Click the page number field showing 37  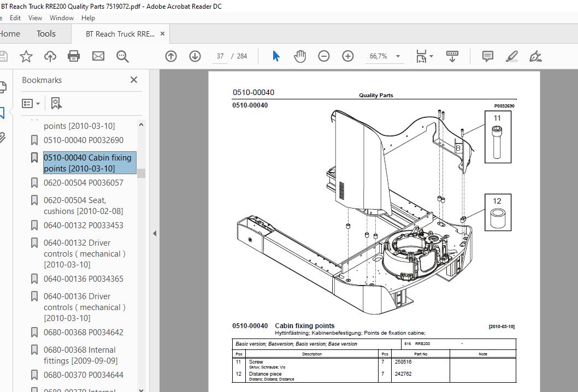pyautogui.click(x=220, y=56)
